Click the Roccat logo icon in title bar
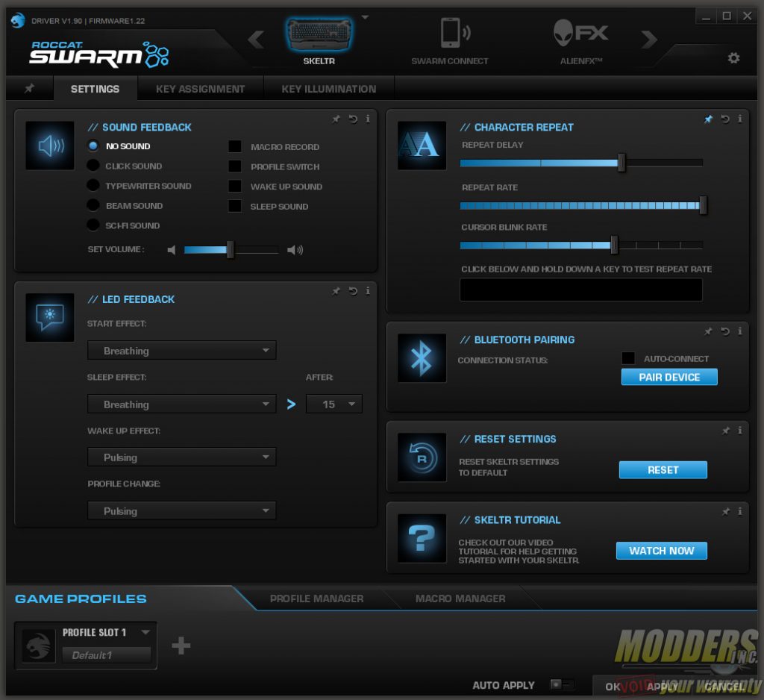 click(x=18, y=20)
